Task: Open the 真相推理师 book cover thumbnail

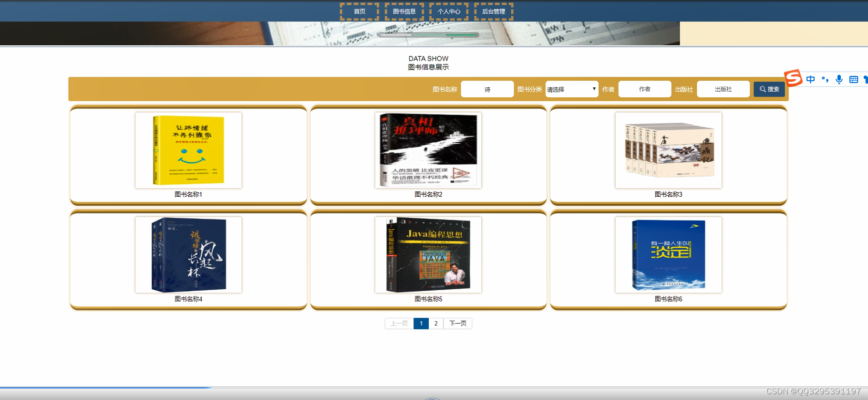Action: pyautogui.click(x=428, y=150)
